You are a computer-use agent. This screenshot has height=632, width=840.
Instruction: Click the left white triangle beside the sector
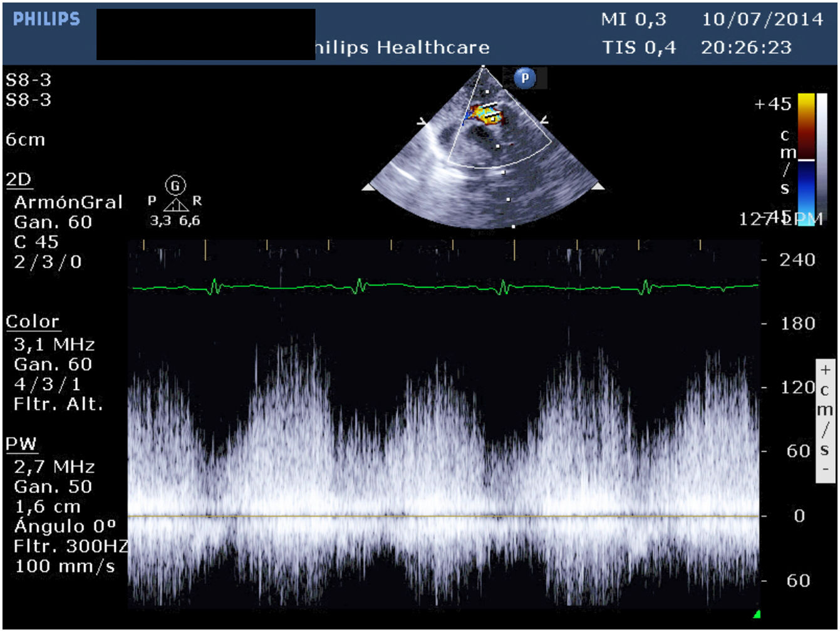click(368, 187)
